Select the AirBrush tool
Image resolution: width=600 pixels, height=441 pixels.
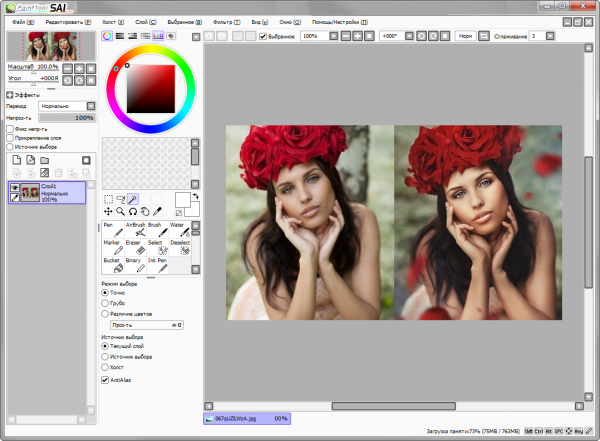point(135,229)
